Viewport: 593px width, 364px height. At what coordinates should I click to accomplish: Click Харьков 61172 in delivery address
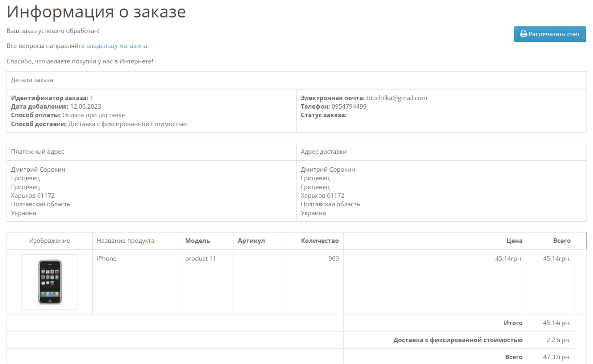pyautogui.click(x=322, y=195)
